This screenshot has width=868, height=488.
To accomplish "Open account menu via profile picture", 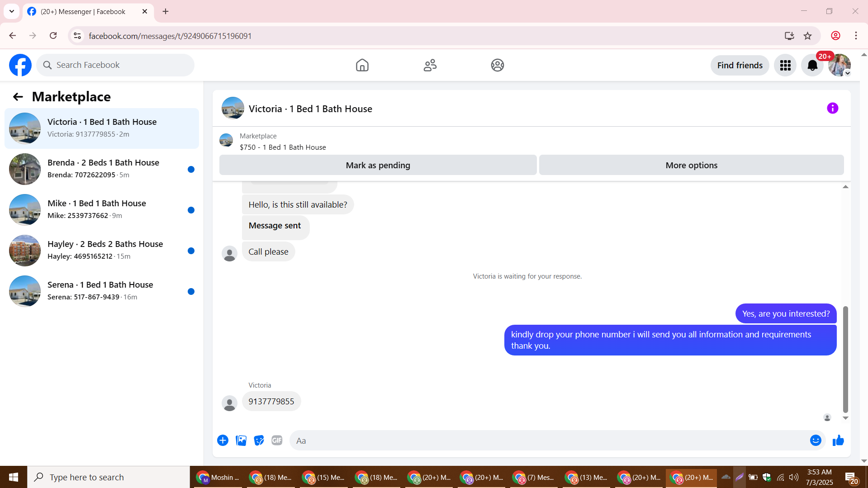I will click(840, 65).
